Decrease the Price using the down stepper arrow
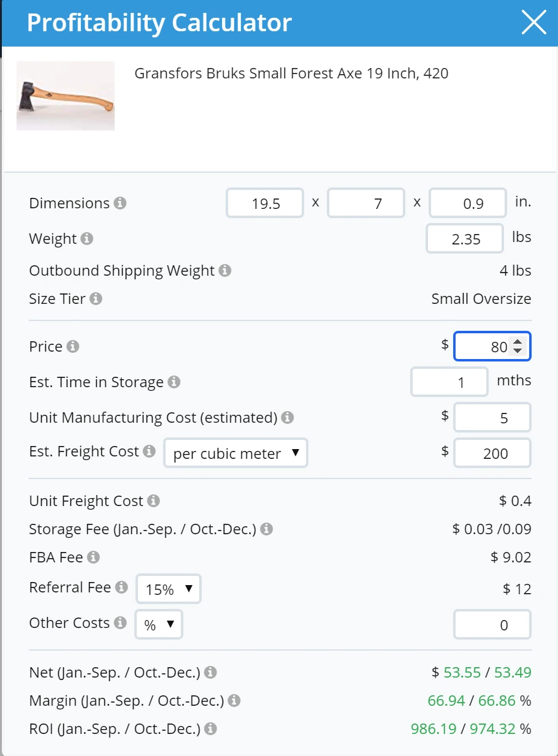This screenshot has width=558, height=756. click(x=518, y=351)
